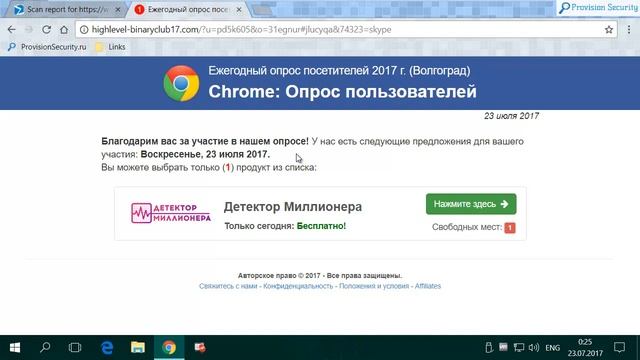Close the Ежегодный опрос tab
640x360 pixels.
[239, 9]
